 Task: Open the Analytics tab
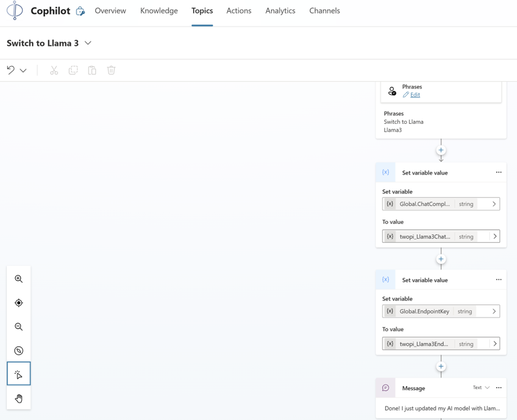tap(280, 11)
